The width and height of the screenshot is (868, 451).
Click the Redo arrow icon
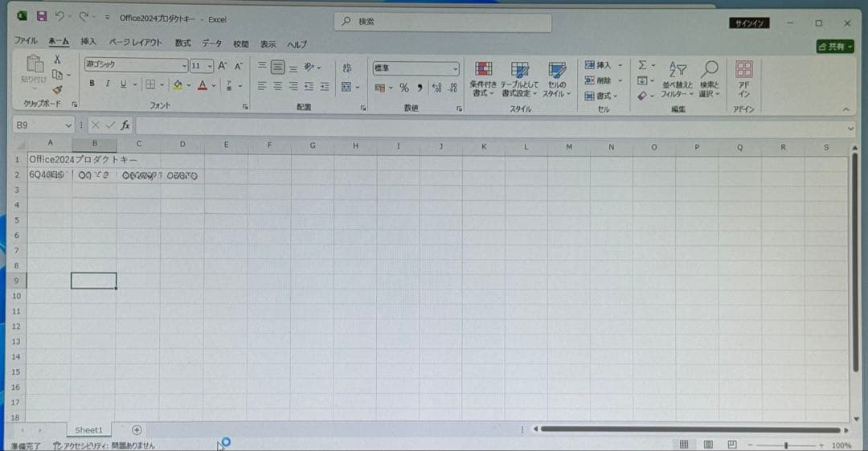pos(84,17)
